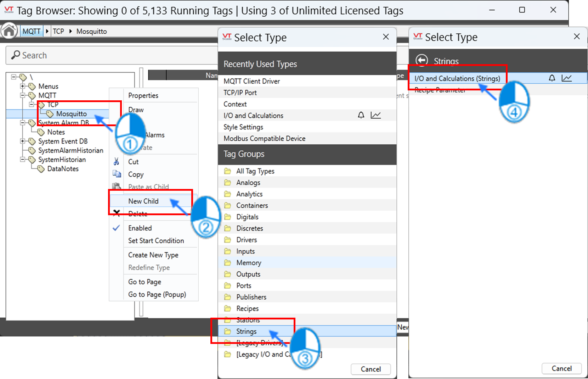The height and width of the screenshot is (379, 588).
Task: Collapse the MQTT tree node
Action: pos(23,95)
